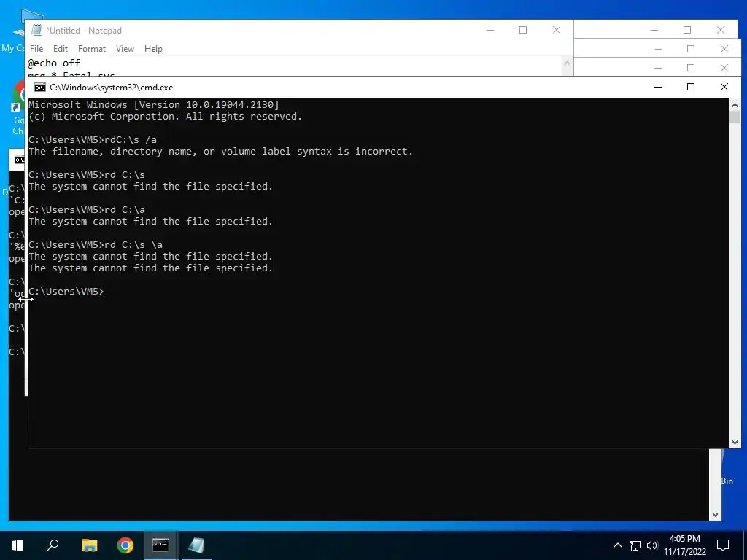Maximize the Untitled Notepad window

[x=523, y=30]
